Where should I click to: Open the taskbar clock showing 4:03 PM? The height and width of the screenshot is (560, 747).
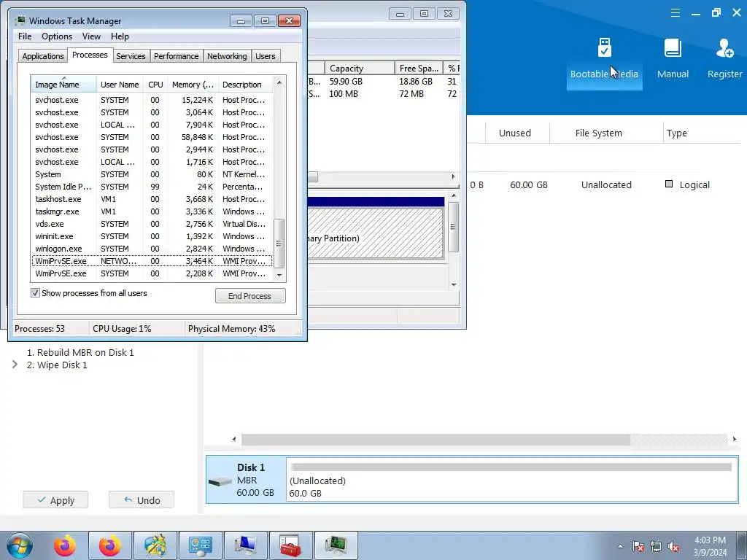[710, 546]
